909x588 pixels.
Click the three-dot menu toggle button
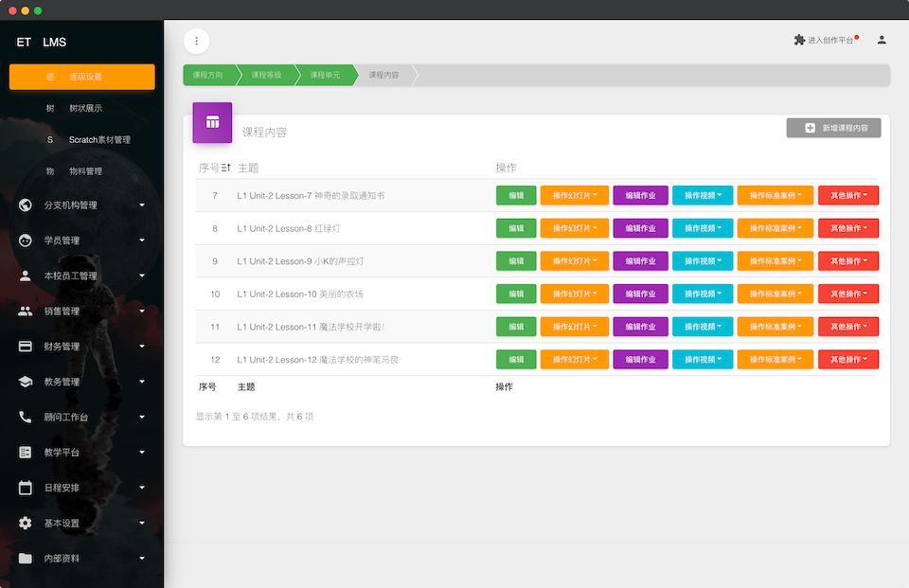[x=196, y=41]
